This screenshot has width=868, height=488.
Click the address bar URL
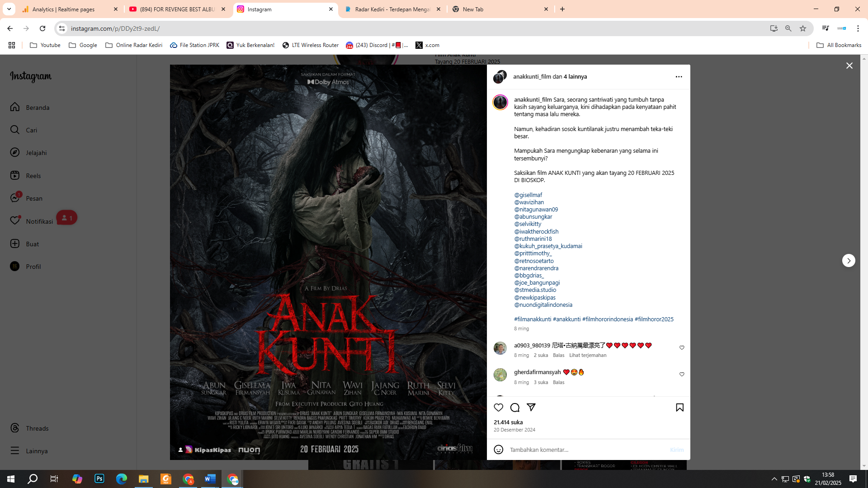[115, 28]
